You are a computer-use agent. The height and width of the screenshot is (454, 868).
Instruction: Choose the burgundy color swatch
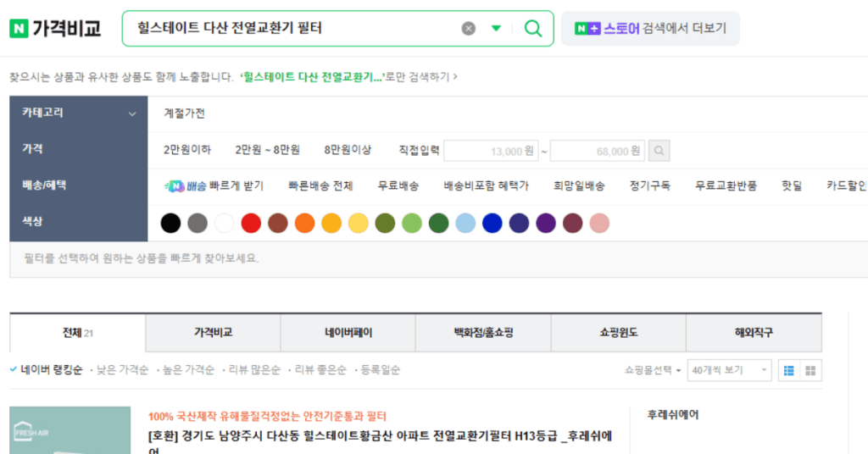coord(573,224)
